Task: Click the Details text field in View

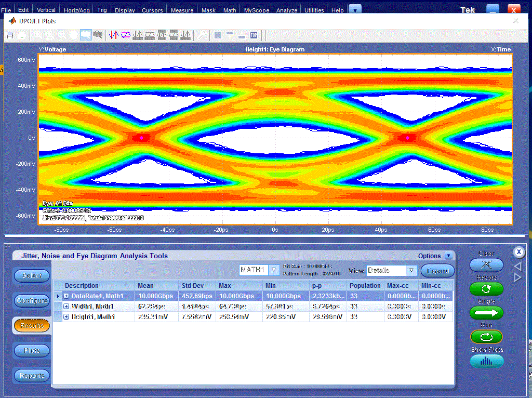Action: click(386, 270)
